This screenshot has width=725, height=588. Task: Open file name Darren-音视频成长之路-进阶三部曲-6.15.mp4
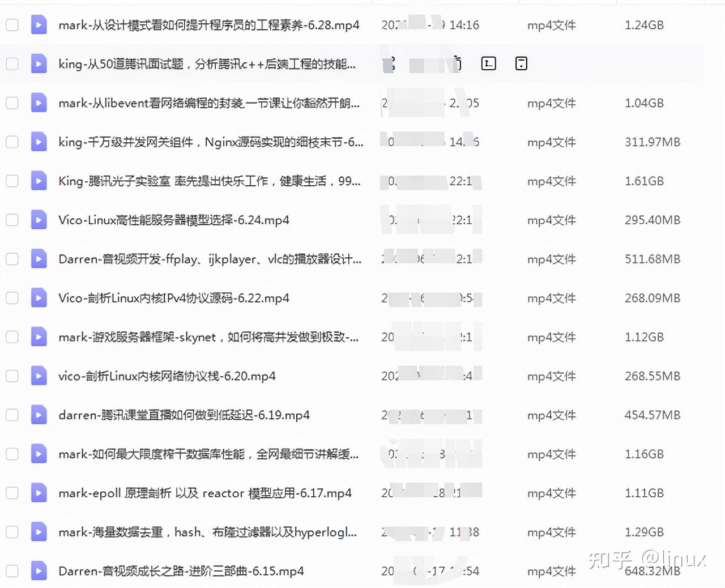coord(181,571)
